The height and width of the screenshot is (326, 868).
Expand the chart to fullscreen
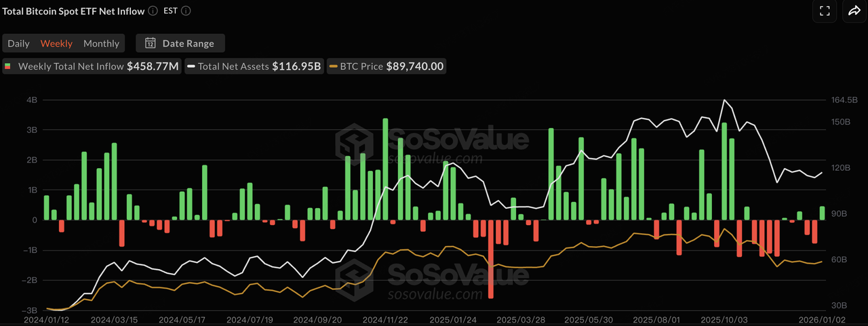825,11
